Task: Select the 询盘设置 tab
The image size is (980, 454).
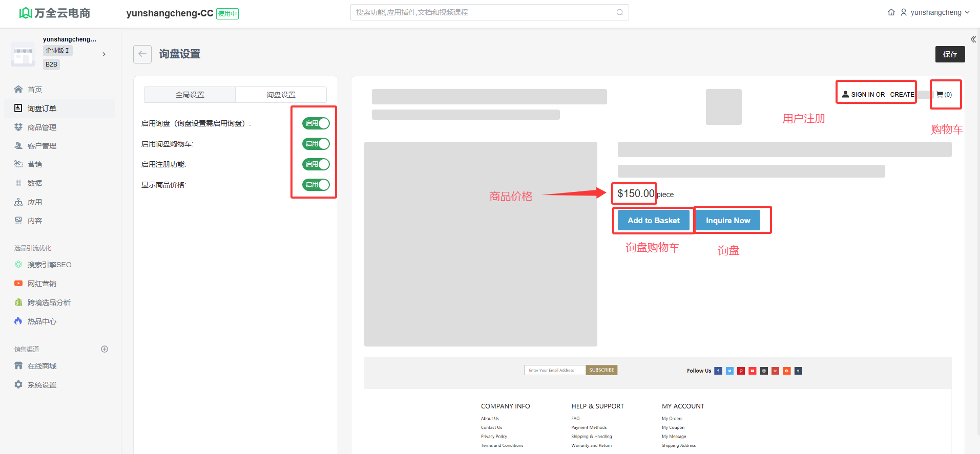Action: [281, 95]
